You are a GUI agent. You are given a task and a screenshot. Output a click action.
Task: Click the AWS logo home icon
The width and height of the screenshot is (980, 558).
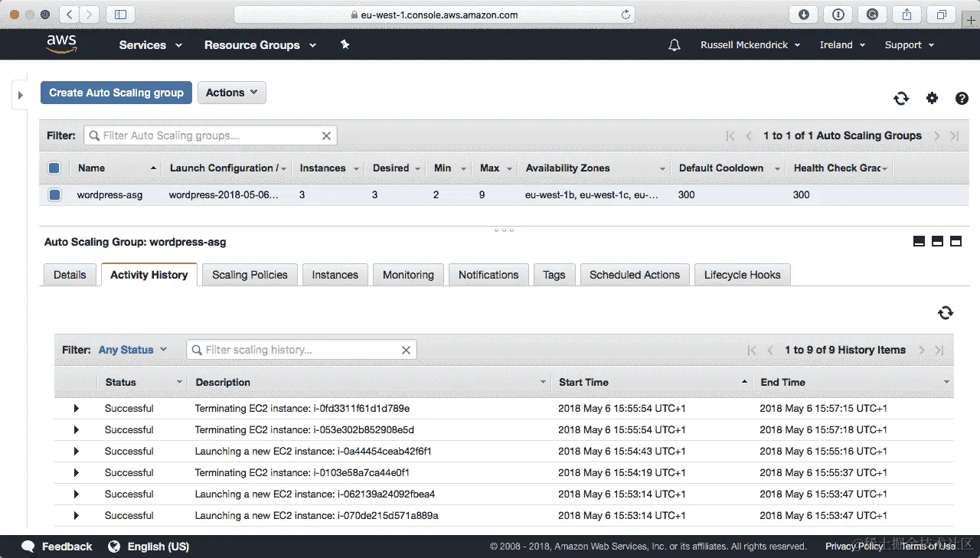point(62,44)
